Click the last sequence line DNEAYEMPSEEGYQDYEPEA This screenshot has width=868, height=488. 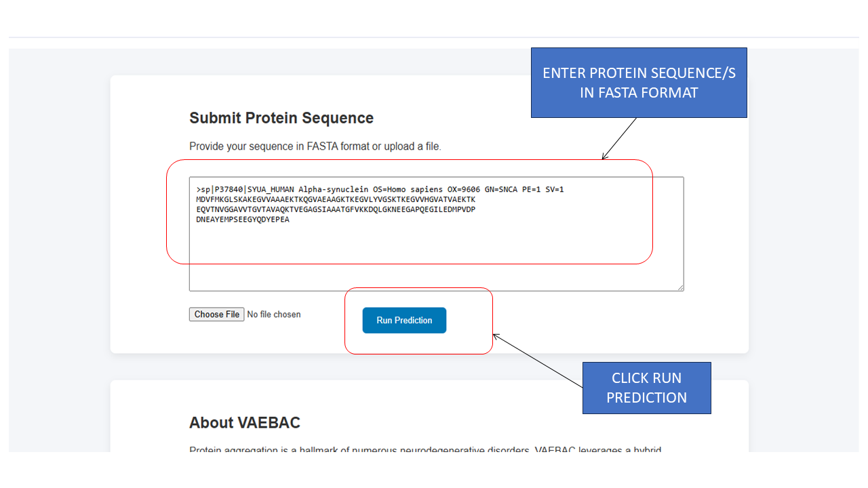tap(243, 220)
